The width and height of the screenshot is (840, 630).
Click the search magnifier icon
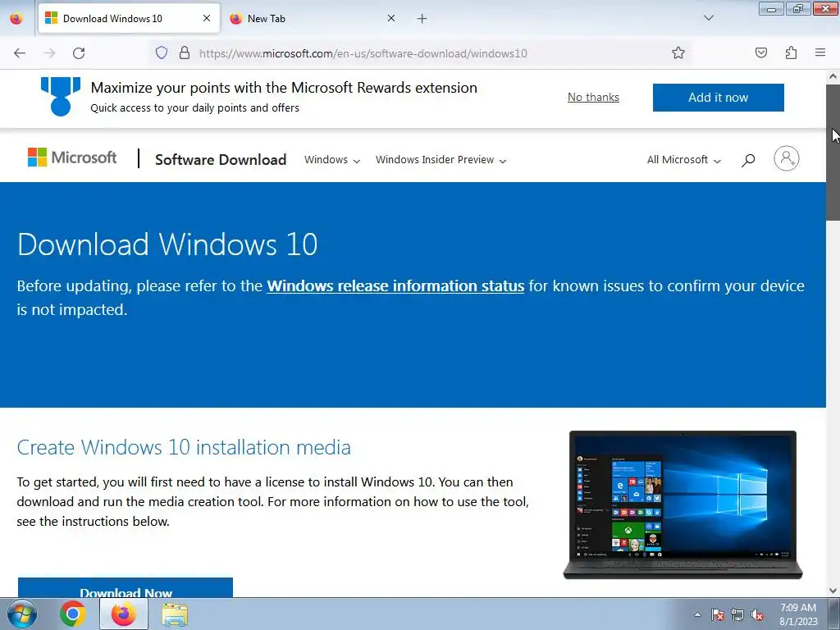(748, 160)
